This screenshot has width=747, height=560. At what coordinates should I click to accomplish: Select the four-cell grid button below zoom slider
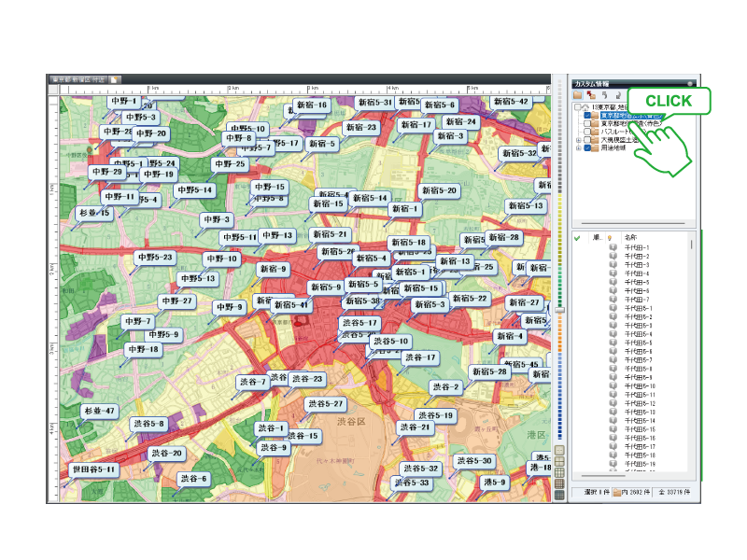559,461
